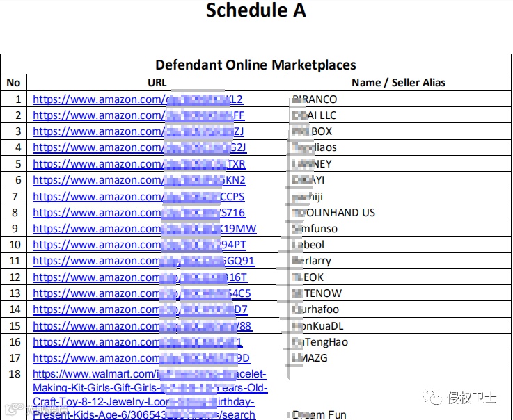Follow the row 15 link ending 88

click(142, 326)
